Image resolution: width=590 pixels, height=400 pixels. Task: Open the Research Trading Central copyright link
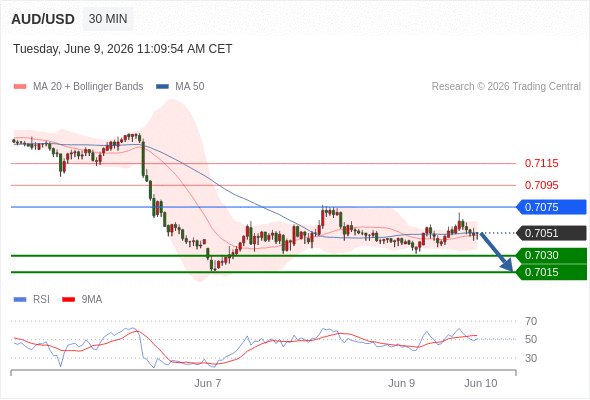click(506, 87)
